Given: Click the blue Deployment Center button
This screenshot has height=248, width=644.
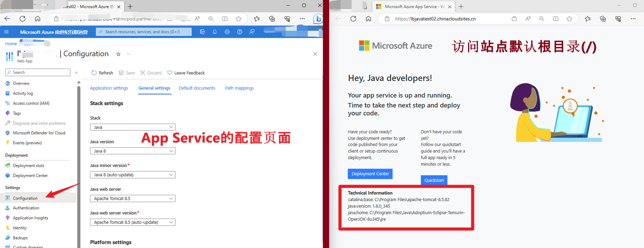Looking at the screenshot, I should (370, 174).
